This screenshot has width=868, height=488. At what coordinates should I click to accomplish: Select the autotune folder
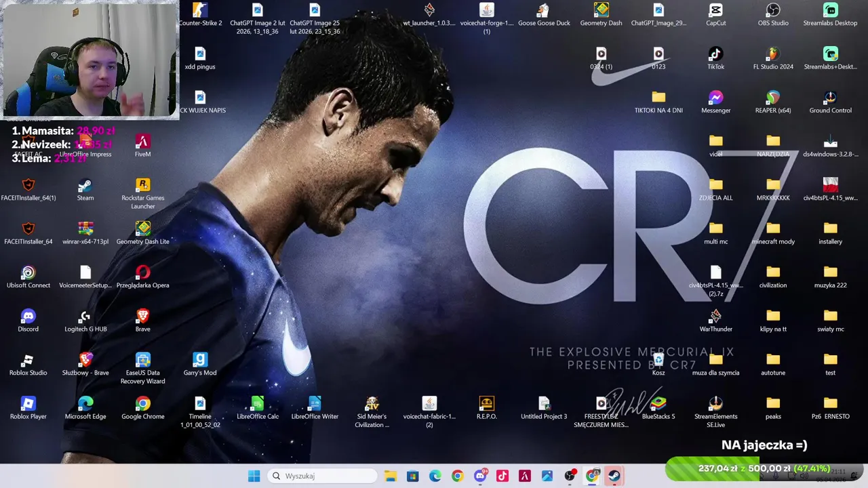[773, 364]
